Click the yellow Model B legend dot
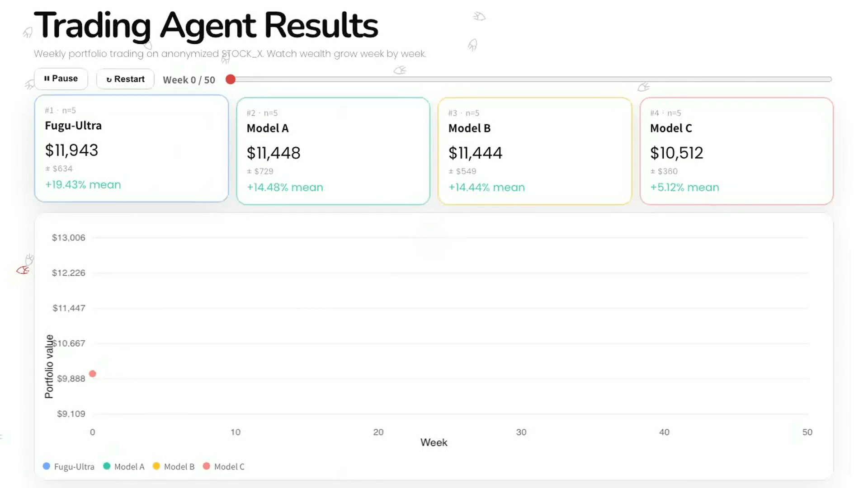This screenshot has width=868, height=488. (x=156, y=466)
